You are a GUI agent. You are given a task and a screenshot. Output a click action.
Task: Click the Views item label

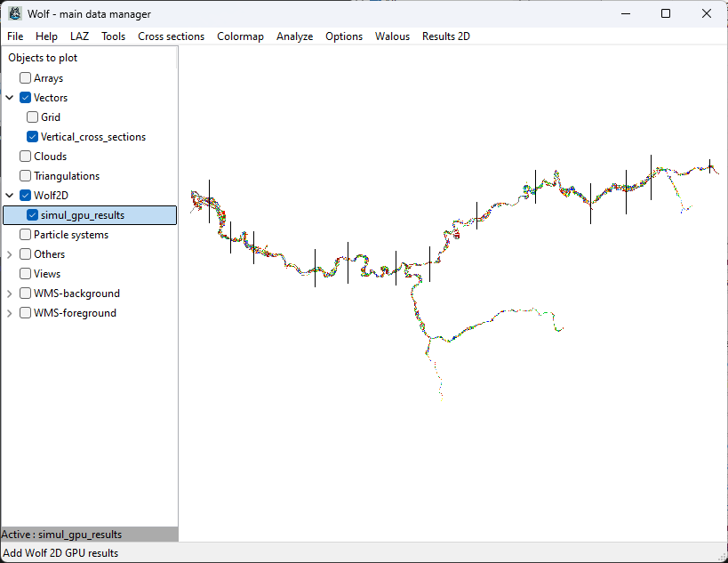[47, 274]
